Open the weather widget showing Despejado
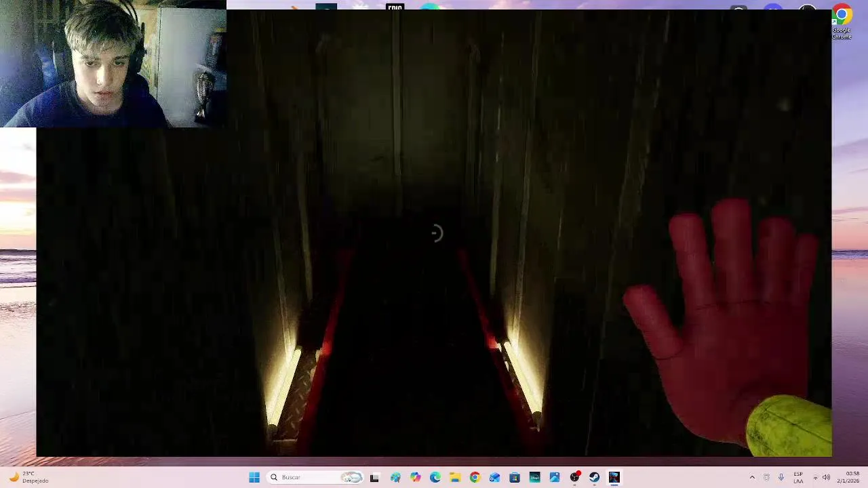This screenshot has height=488, width=868. (x=28, y=477)
